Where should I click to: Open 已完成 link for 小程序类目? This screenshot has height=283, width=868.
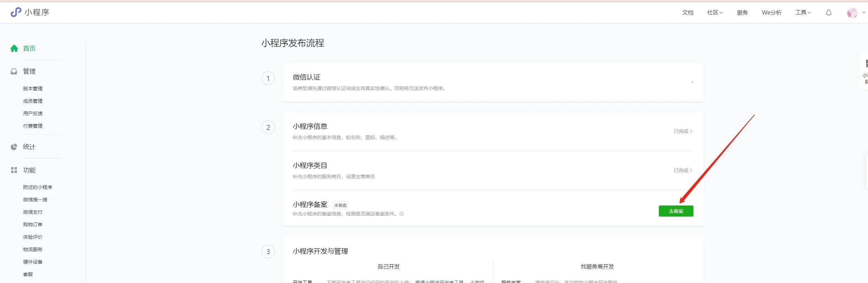click(683, 170)
